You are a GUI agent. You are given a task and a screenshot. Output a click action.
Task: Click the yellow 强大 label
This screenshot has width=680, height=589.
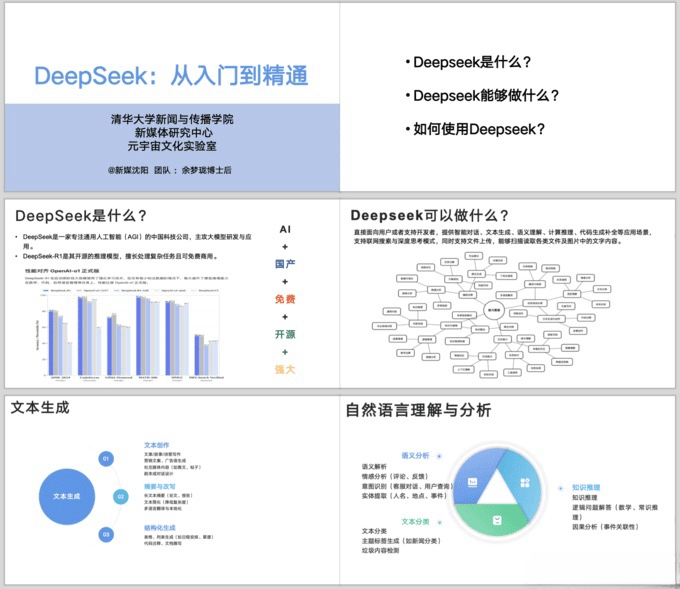click(285, 369)
